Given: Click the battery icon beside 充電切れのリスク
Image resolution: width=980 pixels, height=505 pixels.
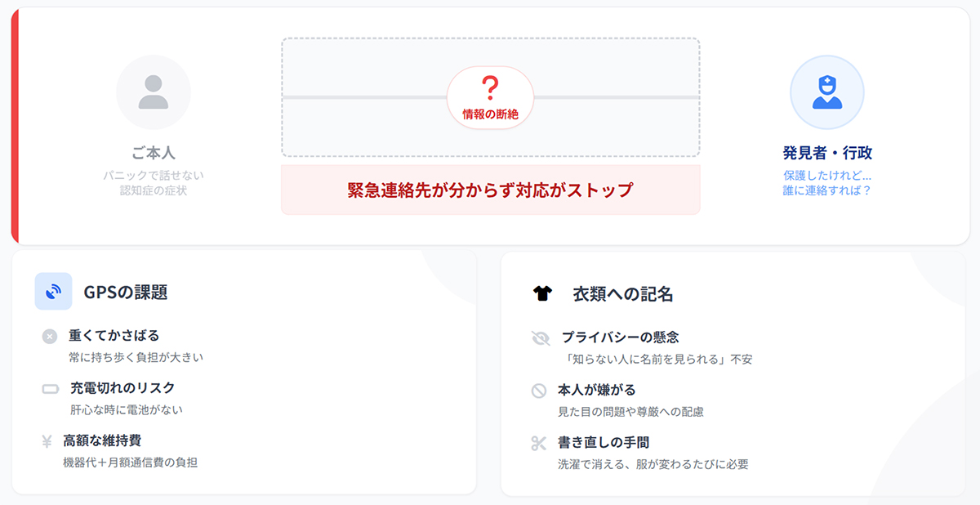Looking at the screenshot, I should point(51,388).
